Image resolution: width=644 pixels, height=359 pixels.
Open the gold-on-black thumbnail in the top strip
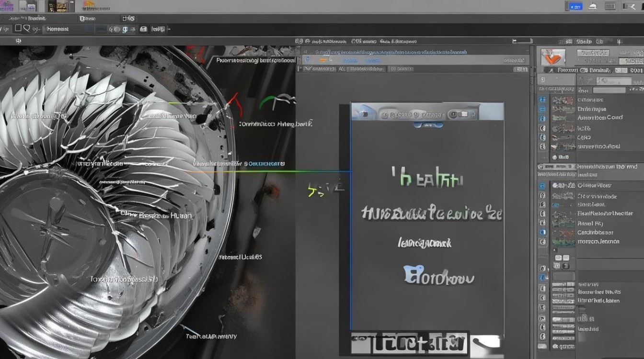(x=58, y=7)
